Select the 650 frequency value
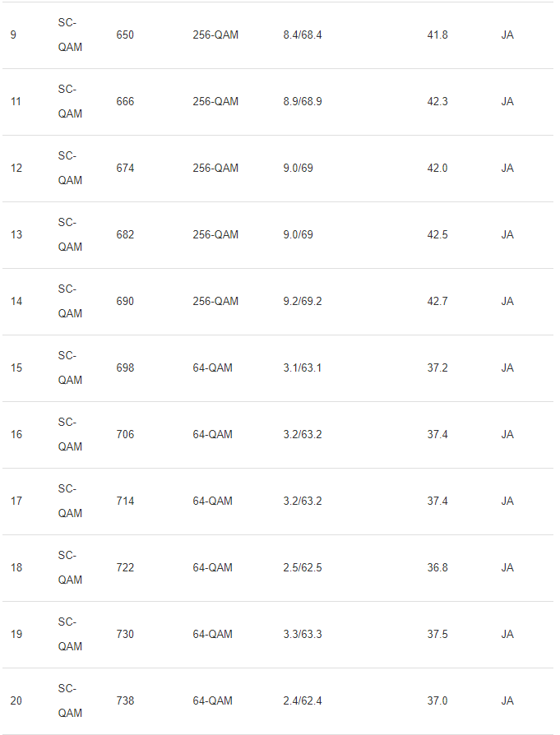This screenshot has width=560, height=735. point(125,35)
